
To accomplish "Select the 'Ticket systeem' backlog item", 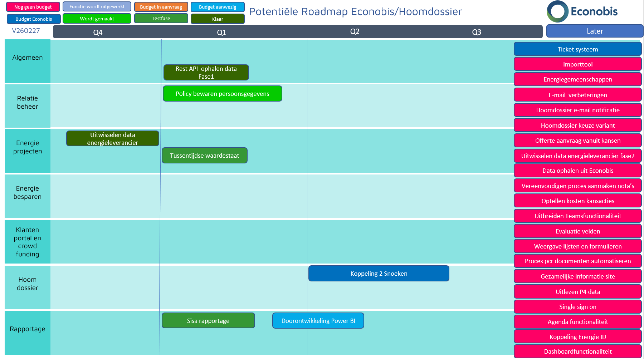I will point(577,49).
